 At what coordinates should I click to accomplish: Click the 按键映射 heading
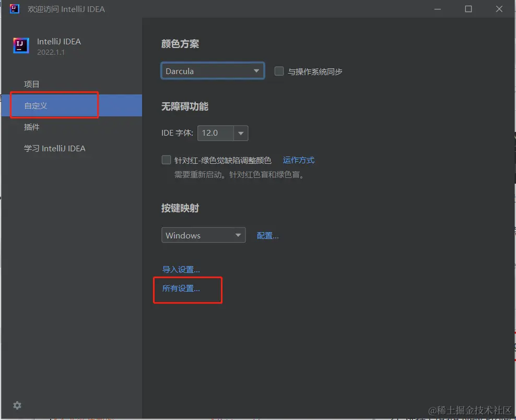[180, 208]
